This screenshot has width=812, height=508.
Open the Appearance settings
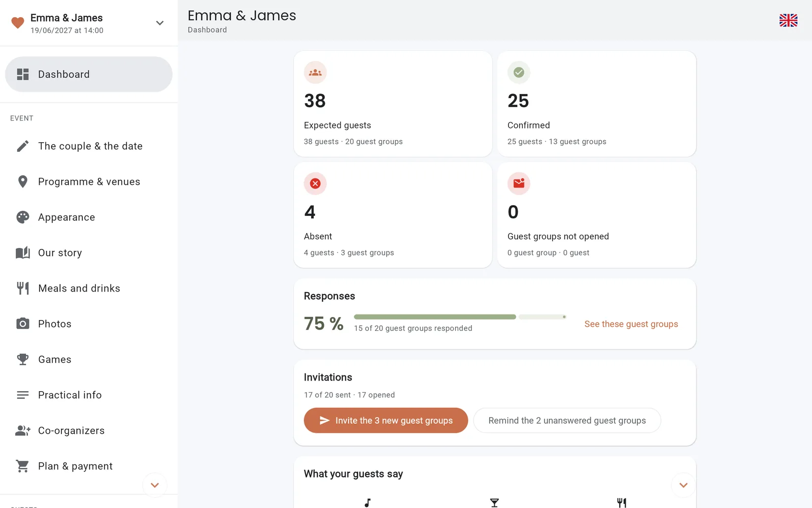point(89,217)
